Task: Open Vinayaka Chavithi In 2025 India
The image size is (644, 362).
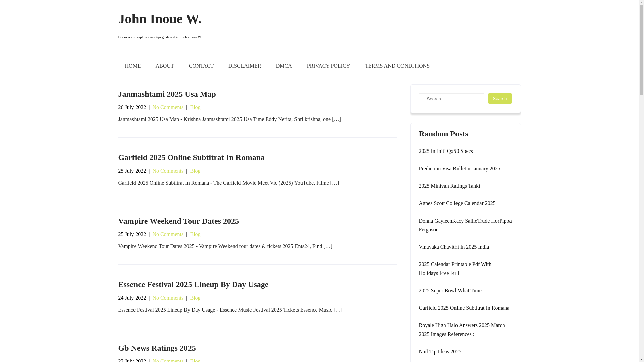Action: (454, 247)
